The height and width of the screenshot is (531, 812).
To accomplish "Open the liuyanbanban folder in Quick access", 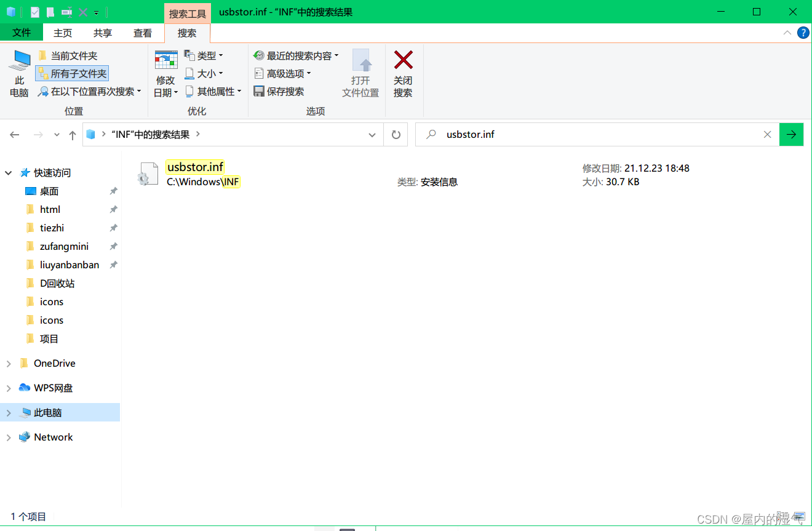I will pyautogui.click(x=70, y=265).
